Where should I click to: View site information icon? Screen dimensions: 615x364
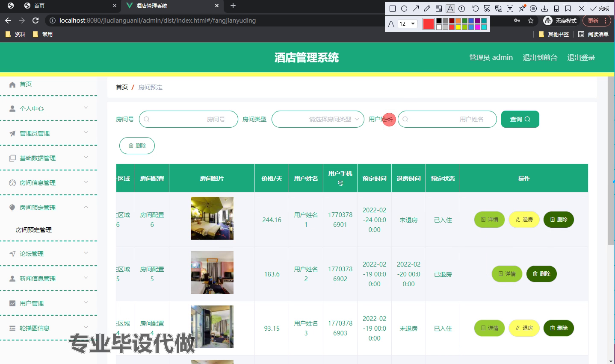coord(52,21)
